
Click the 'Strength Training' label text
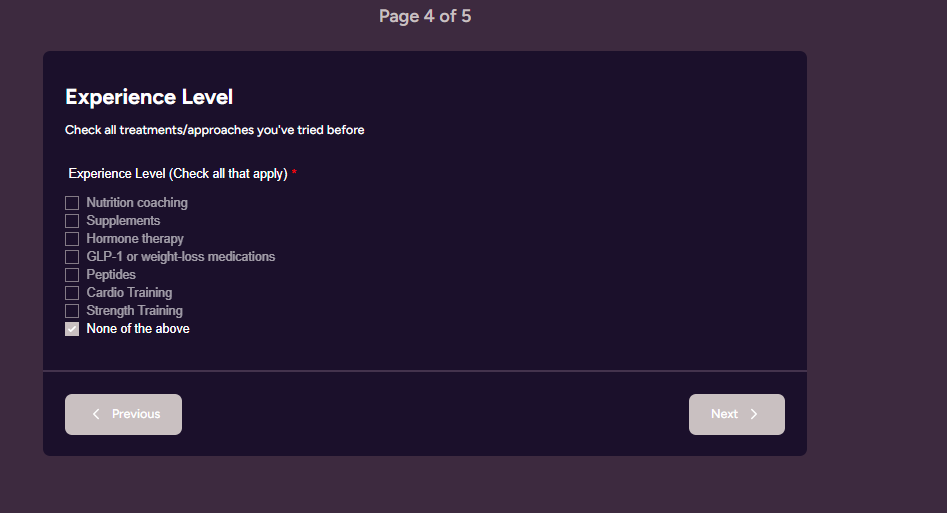click(x=134, y=311)
